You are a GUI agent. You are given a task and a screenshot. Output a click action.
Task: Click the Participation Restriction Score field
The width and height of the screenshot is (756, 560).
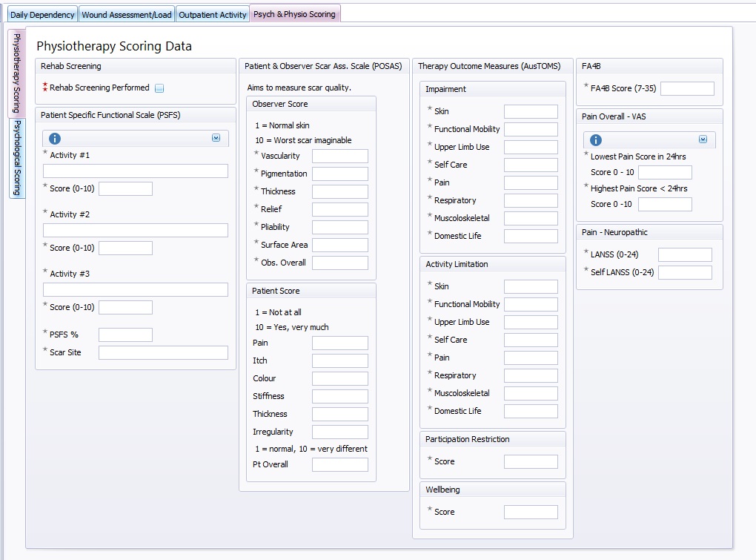pos(531,462)
